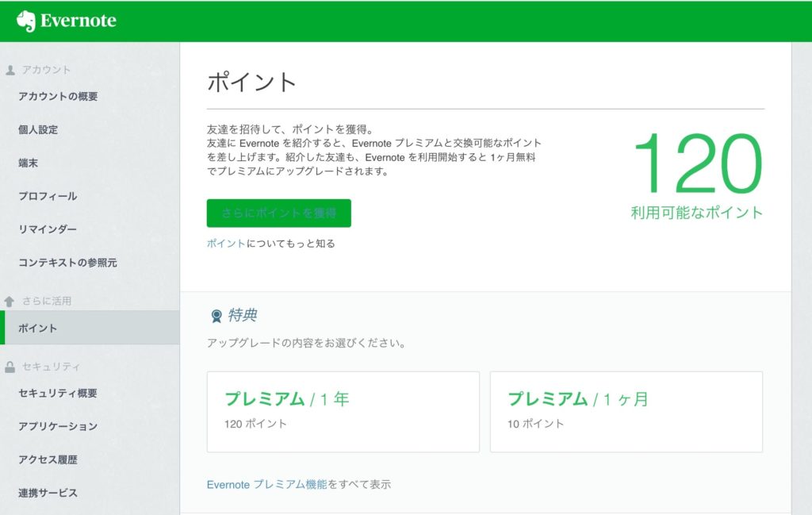This screenshot has width=812, height=515.
Task: Select コンテキストの参照元 in sidebar
Action: pos(68,263)
